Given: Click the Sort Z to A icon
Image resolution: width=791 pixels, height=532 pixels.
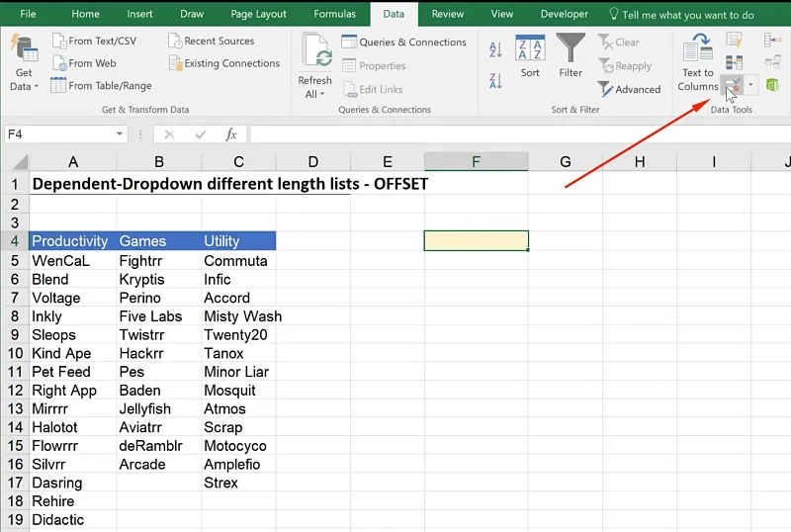Looking at the screenshot, I should coord(495,80).
